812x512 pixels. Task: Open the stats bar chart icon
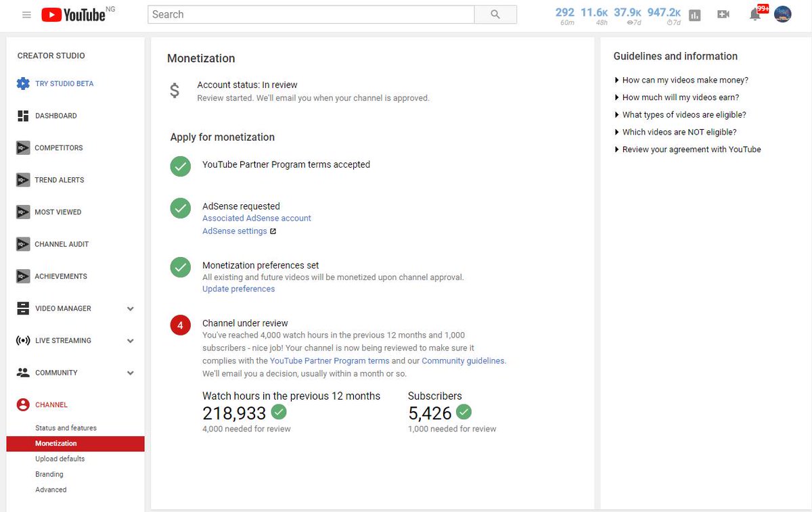click(x=695, y=14)
